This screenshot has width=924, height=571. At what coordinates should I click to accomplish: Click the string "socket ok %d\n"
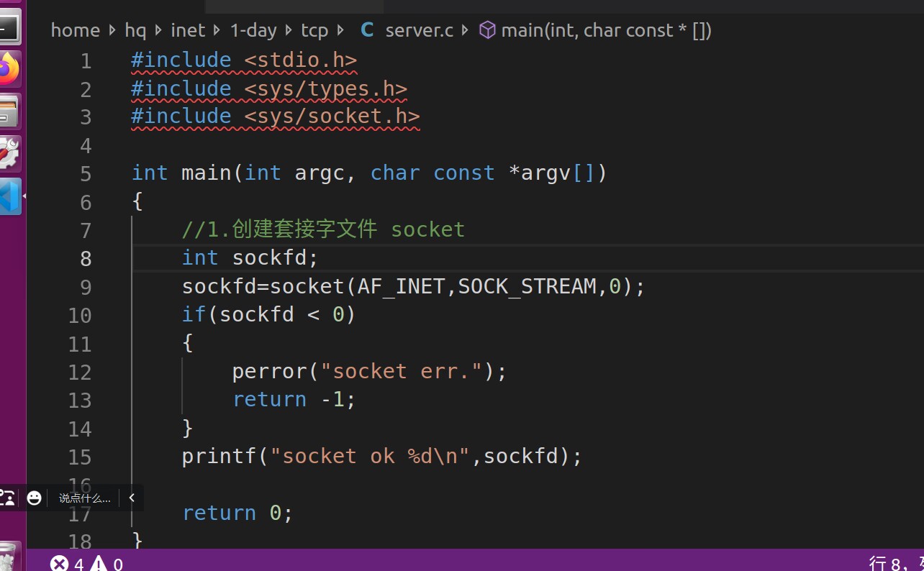pos(370,456)
